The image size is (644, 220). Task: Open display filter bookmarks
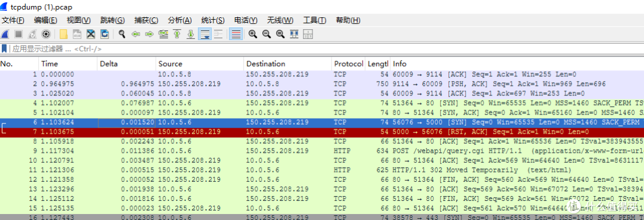[x=4, y=49]
